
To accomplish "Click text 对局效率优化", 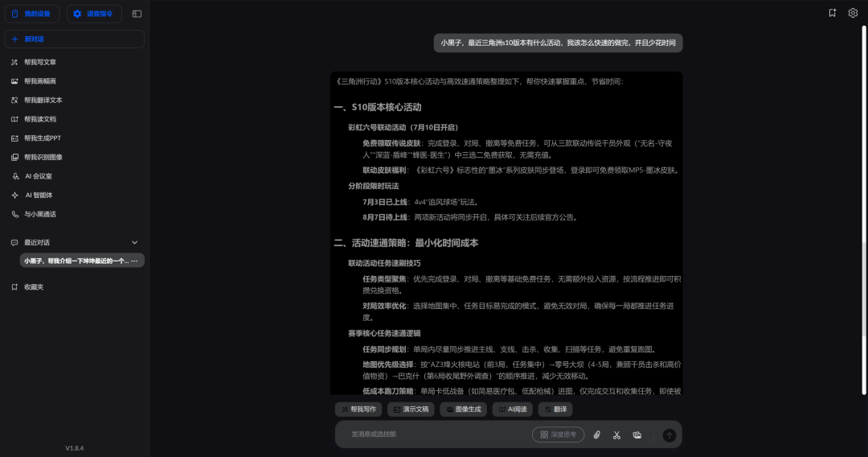I will [x=384, y=306].
